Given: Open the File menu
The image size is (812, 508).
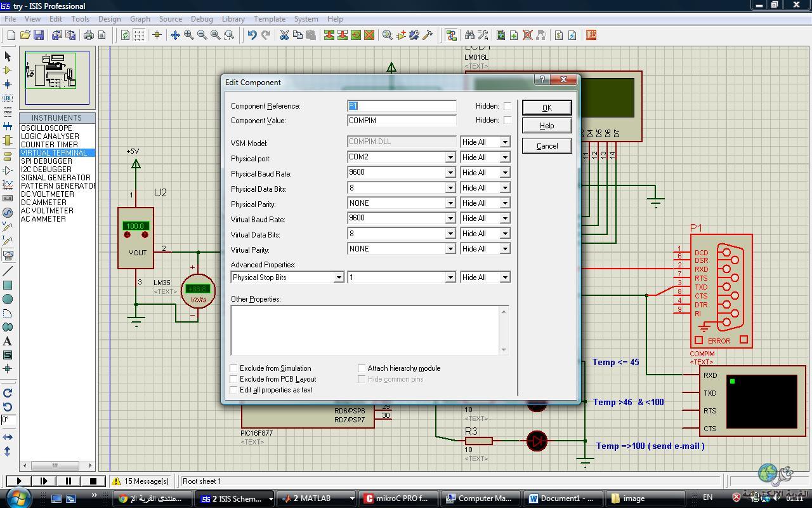Looking at the screenshot, I should point(10,19).
